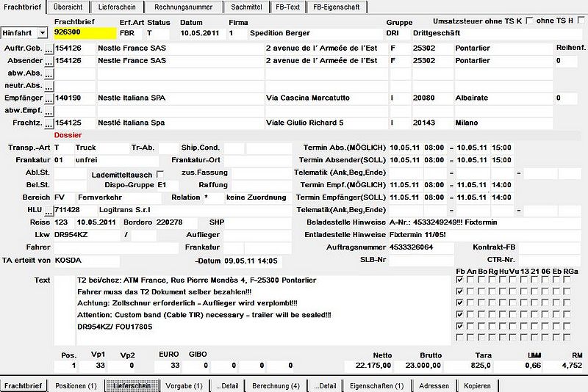Screen dimensions: 588x392
Task: Uncheck Fb box for first text line
Action: coord(460,280)
